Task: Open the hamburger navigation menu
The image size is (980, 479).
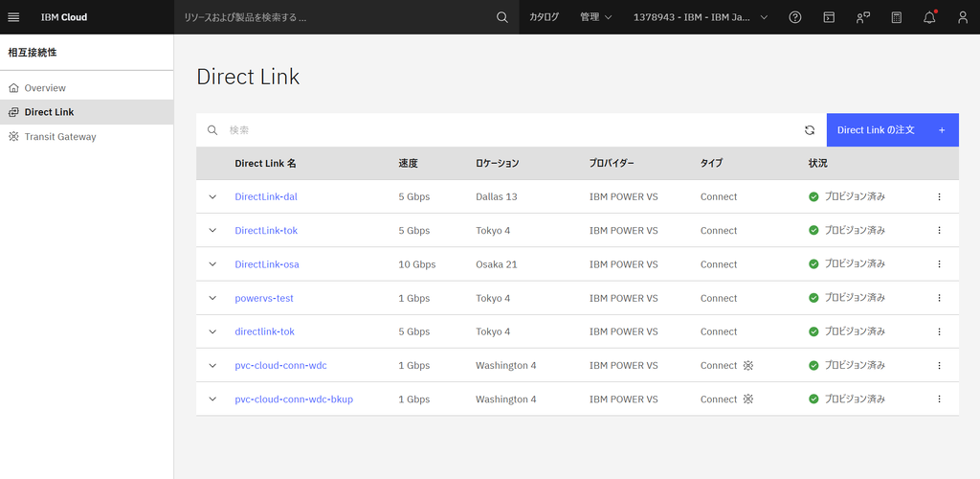Action: click(13, 17)
